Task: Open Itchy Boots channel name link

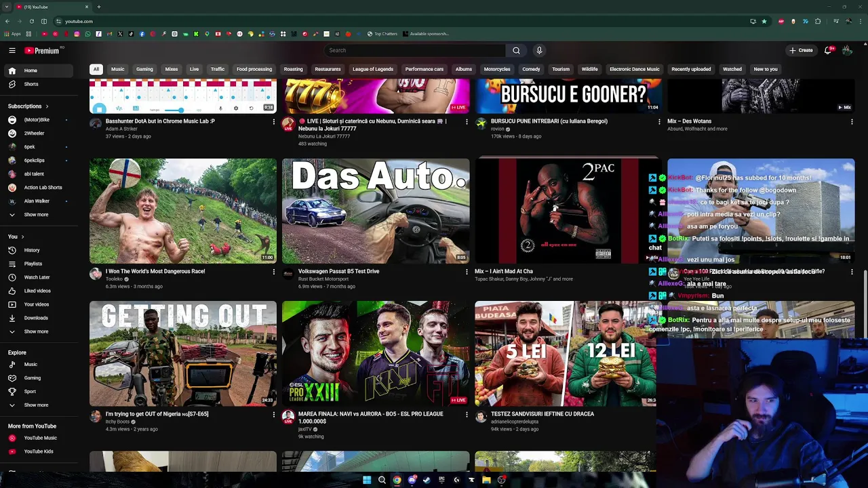Action: (x=117, y=422)
